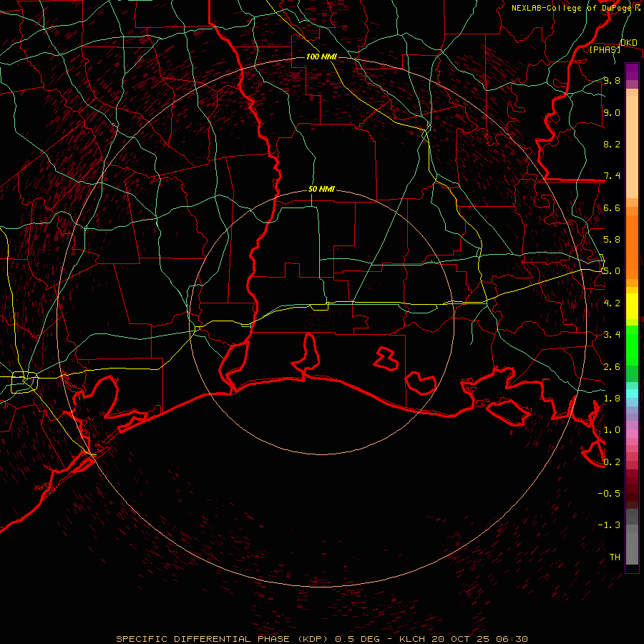Viewport: 644px width, 644px height.
Task: Click the 1.0 value on the color scale
Action: 612,430
